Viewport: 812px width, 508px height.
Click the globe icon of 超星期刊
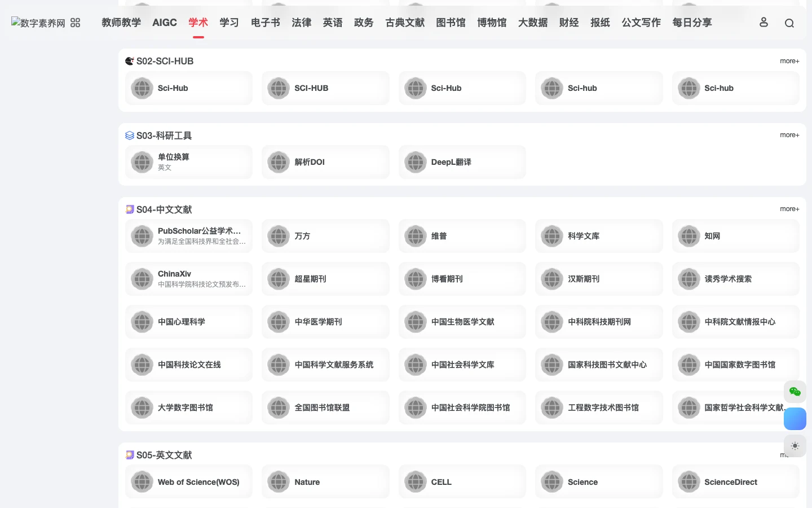(x=279, y=279)
